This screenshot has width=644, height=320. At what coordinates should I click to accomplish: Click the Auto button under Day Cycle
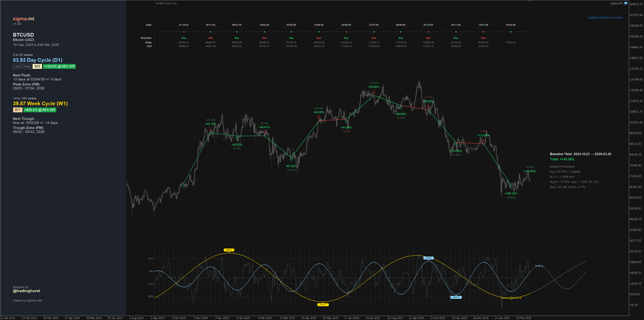27,66
